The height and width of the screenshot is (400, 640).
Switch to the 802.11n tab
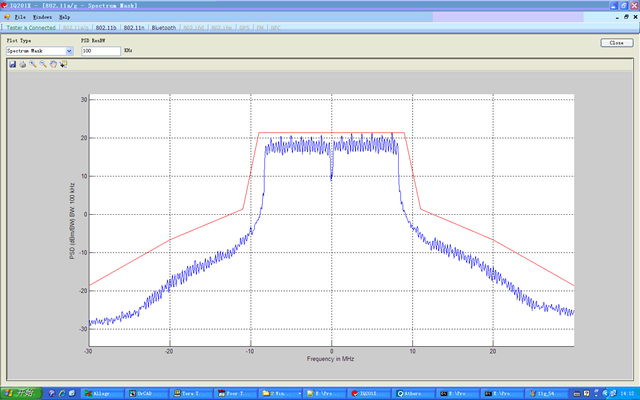point(134,28)
